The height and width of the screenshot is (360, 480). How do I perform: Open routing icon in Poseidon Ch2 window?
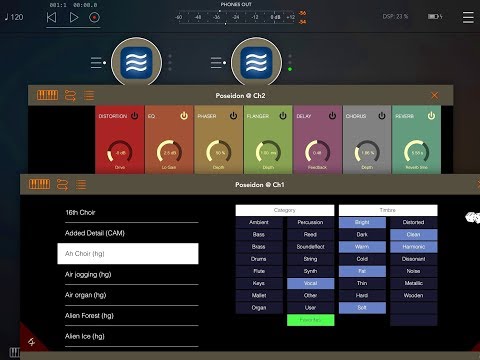click(x=70, y=95)
